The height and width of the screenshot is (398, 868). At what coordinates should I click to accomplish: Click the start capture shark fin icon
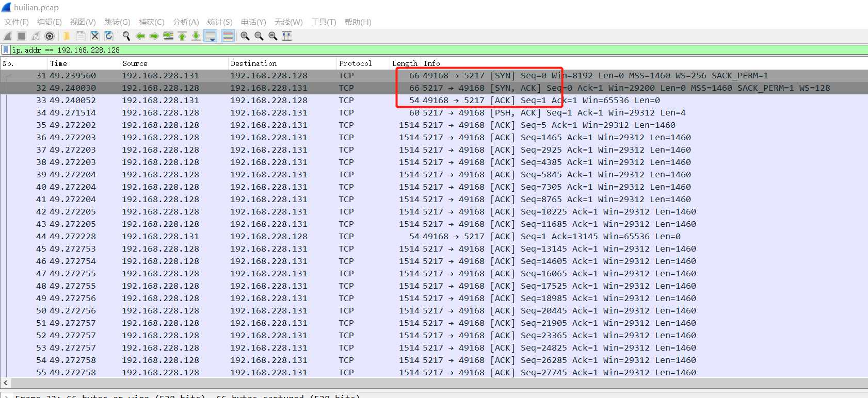point(8,36)
